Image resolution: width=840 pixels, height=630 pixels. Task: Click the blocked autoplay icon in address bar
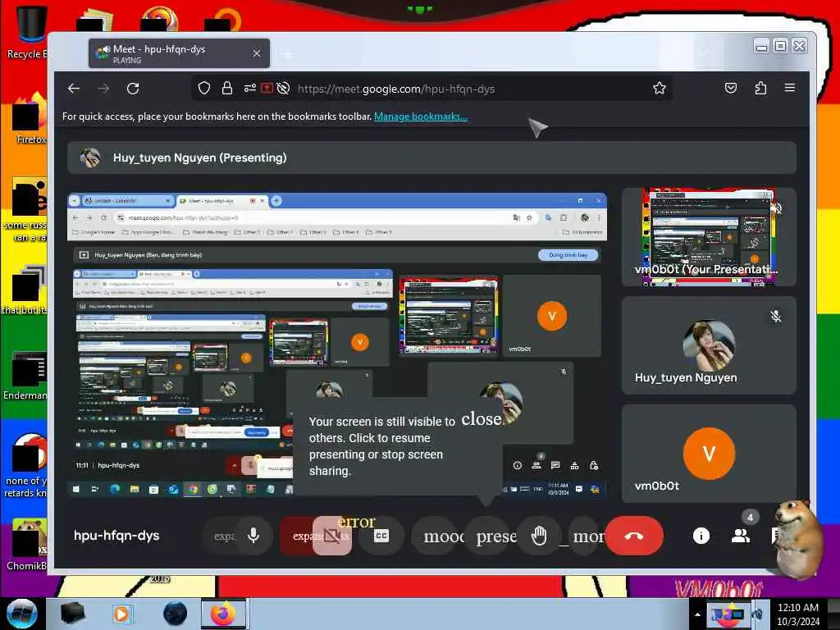click(283, 89)
